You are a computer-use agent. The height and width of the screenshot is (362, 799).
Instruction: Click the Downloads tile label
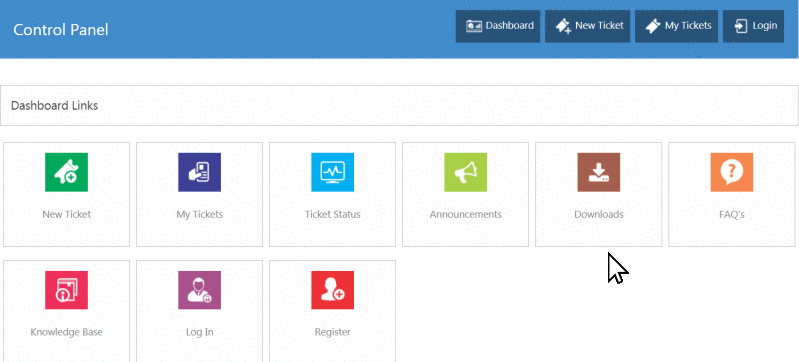pyautogui.click(x=599, y=214)
